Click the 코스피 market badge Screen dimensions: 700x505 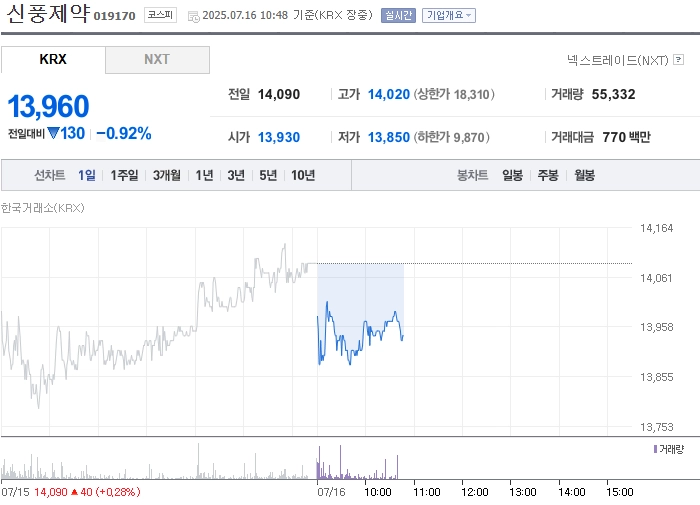point(160,15)
